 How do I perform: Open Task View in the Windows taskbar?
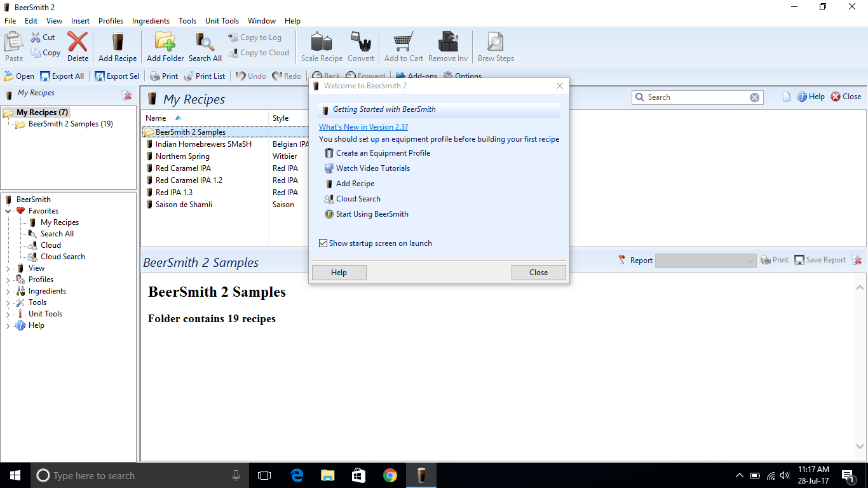pos(264,475)
